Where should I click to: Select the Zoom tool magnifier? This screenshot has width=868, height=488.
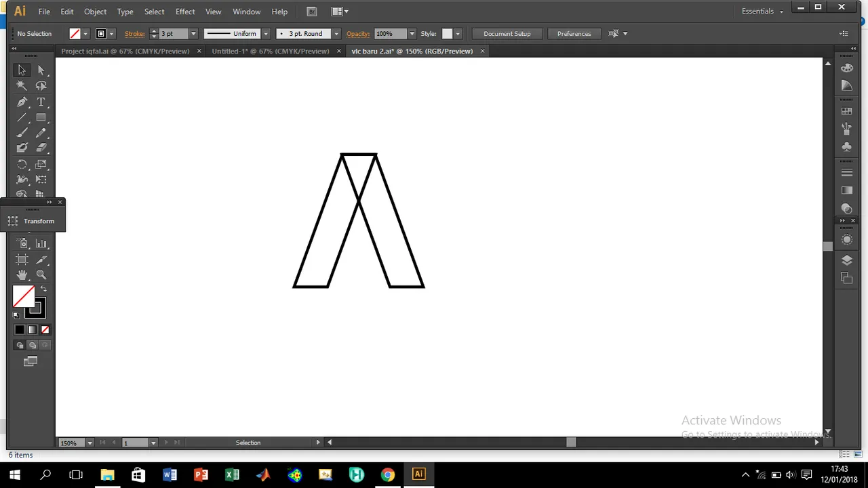point(41,274)
